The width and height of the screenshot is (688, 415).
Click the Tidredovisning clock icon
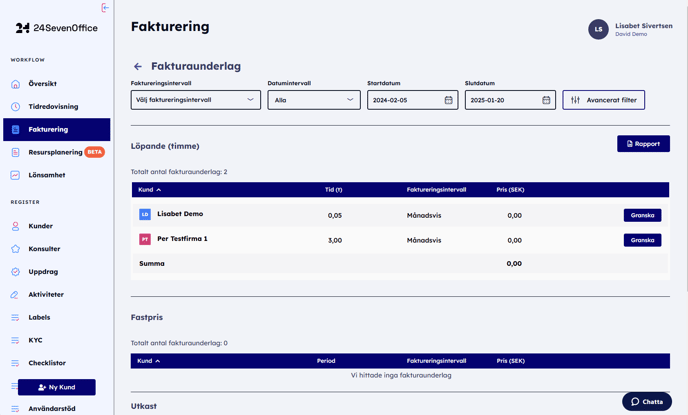(x=15, y=107)
